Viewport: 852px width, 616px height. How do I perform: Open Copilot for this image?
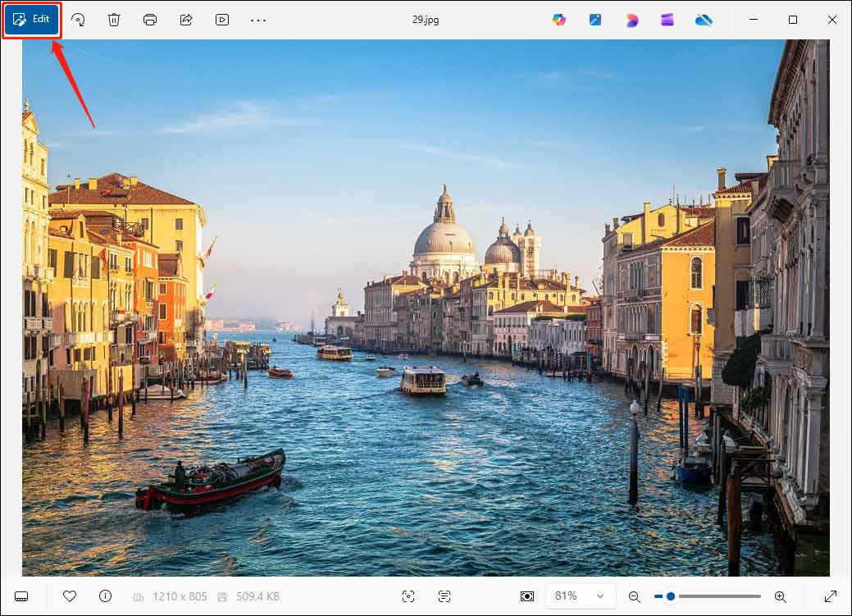click(560, 19)
